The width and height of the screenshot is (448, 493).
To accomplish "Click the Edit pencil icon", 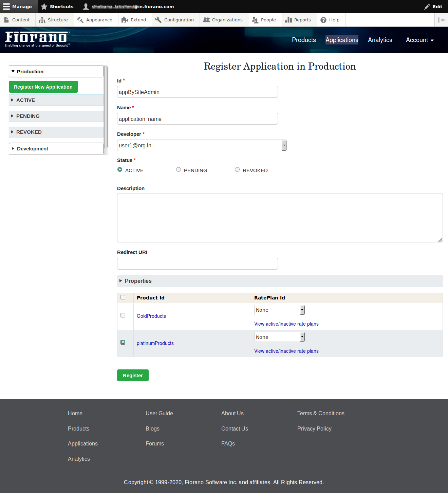I will (x=427, y=6).
